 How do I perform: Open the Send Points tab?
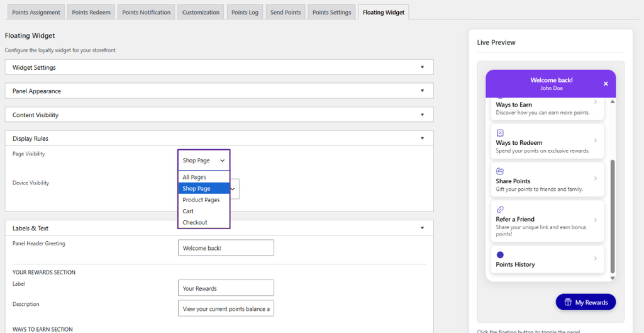click(286, 13)
